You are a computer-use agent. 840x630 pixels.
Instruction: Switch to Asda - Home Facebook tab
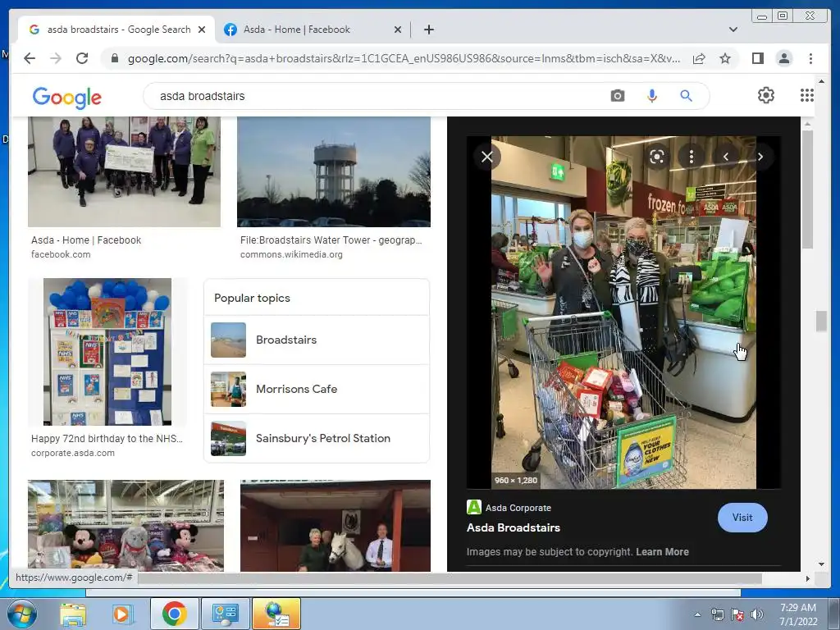pos(313,30)
